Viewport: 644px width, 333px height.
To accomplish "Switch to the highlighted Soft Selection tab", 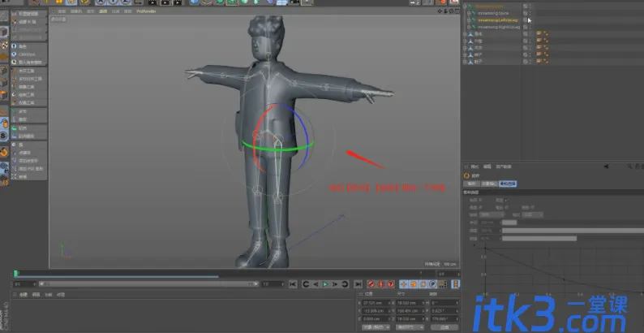I will [508, 184].
